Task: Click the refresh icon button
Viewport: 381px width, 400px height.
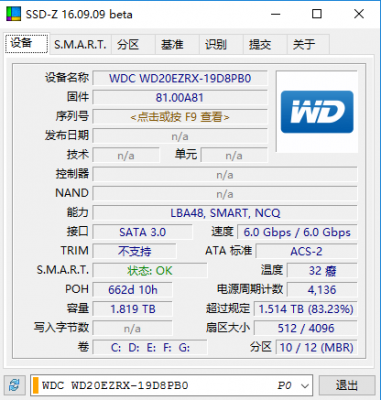Action: (14, 386)
